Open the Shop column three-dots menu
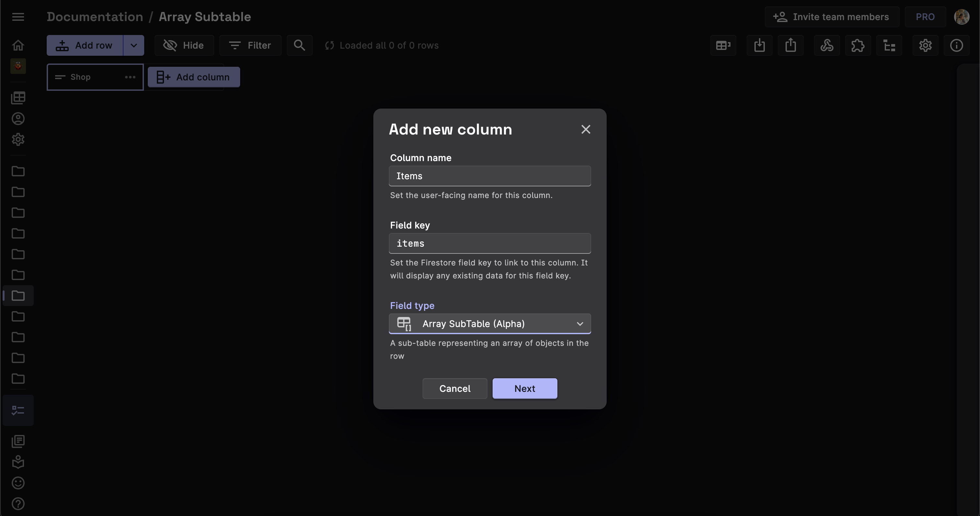Image resolution: width=980 pixels, height=516 pixels. (130, 77)
